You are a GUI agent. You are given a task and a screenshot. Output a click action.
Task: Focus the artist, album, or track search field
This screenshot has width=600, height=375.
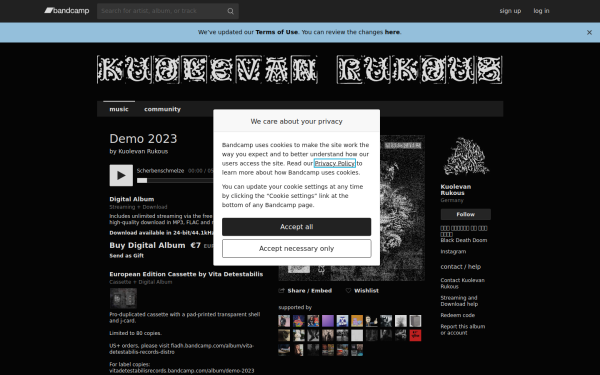coord(168,11)
